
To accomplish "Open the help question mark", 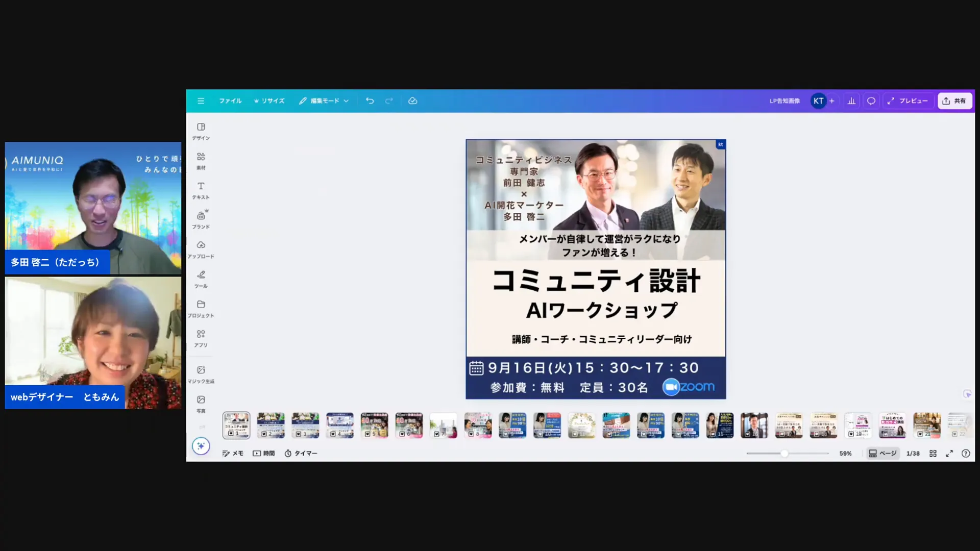I will pos(966,453).
